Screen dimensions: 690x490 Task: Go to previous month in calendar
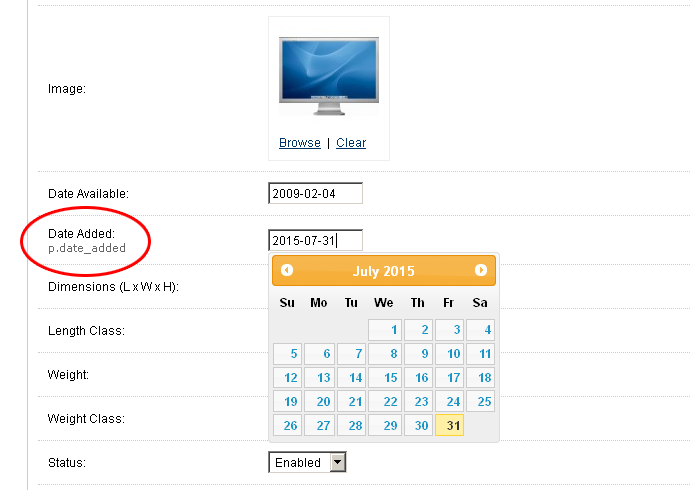pos(287,270)
